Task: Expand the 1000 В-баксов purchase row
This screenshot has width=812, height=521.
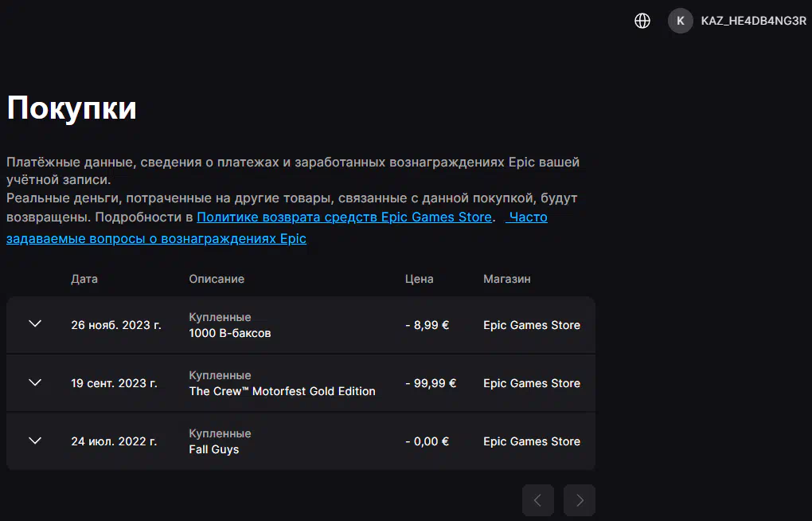Action: 34,324
